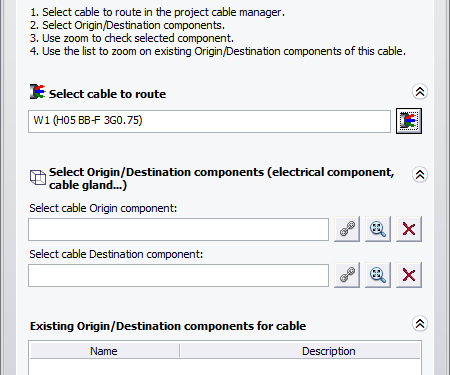Collapse the Existing Origin/Destination components section
450x375 pixels.
(420, 323)
